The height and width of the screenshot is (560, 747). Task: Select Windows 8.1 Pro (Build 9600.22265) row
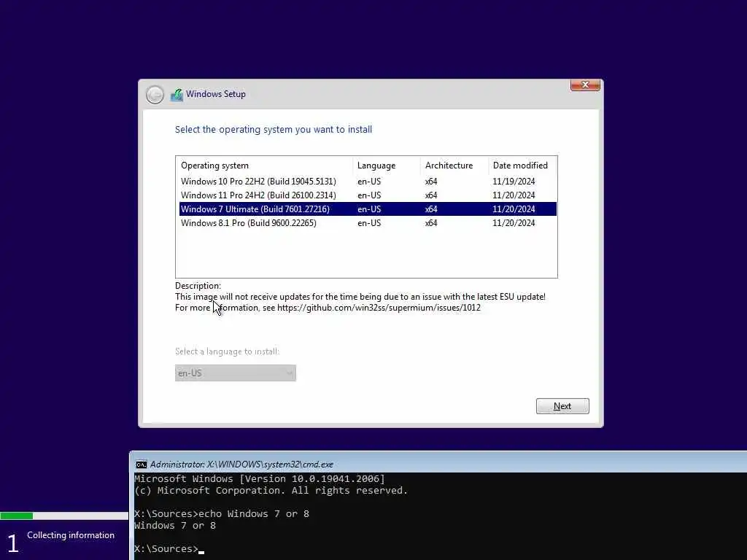click(x=368, y=223)
